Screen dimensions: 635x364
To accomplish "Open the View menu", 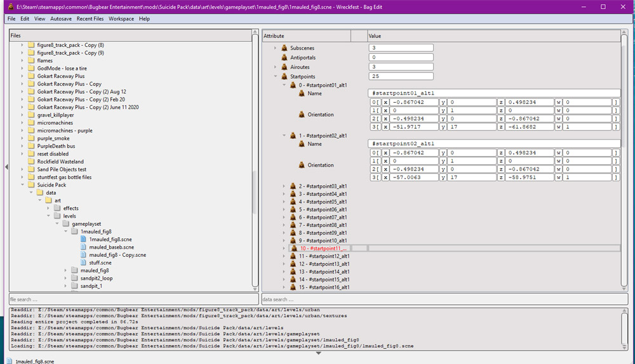I will [x=39, y=18].
